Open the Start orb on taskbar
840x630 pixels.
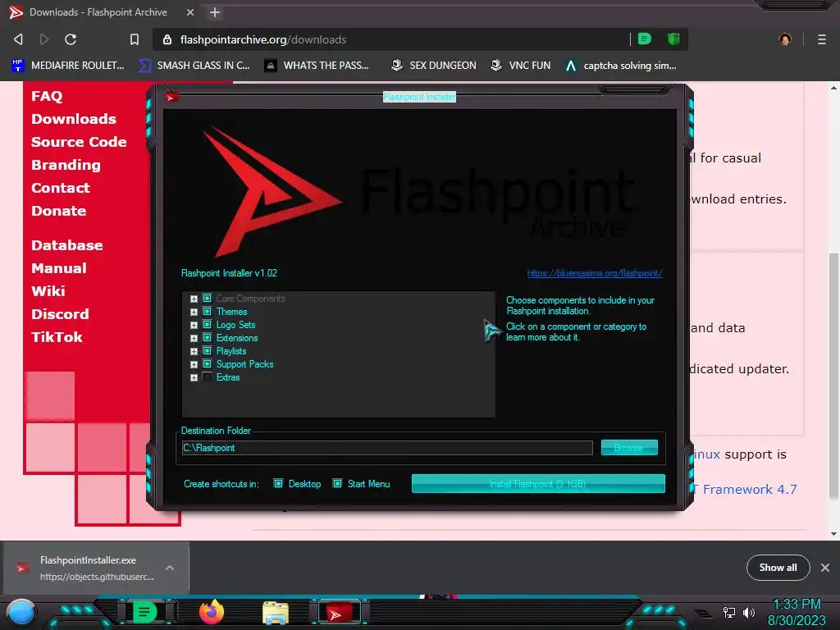[x=21, y=613]
